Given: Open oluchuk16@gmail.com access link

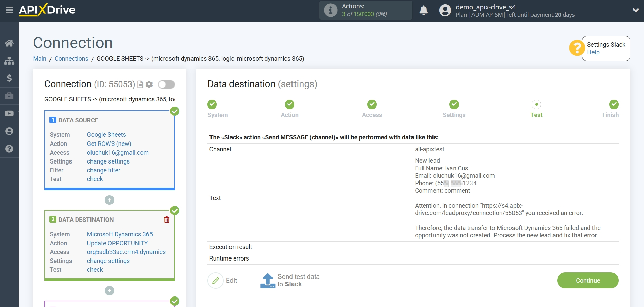Looking at the screenshot, I should coord(118,153).
